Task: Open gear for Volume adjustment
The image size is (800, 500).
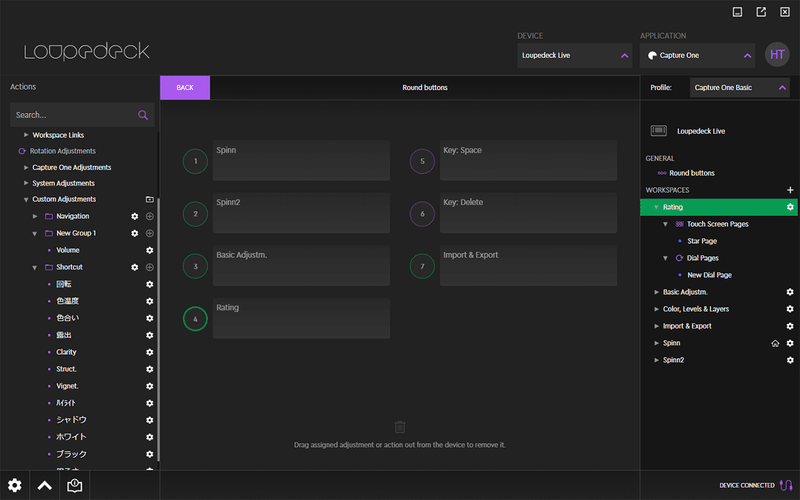Action: click(149, 250)
